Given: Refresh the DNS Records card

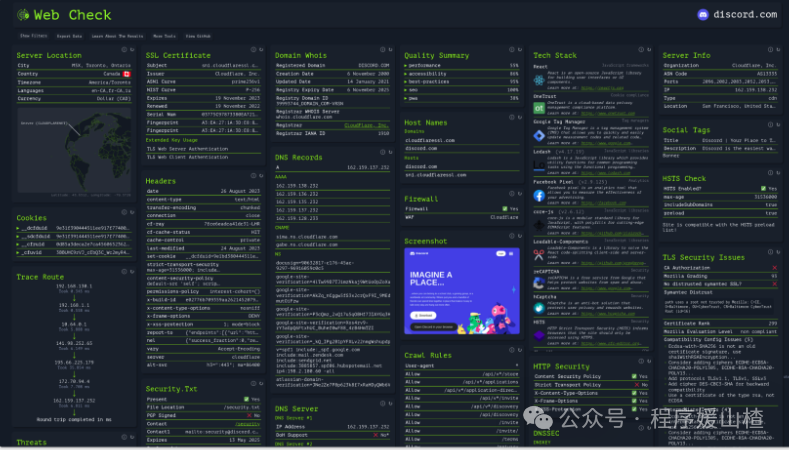Looking at the screenshot, I should click(x=390, y=152).
